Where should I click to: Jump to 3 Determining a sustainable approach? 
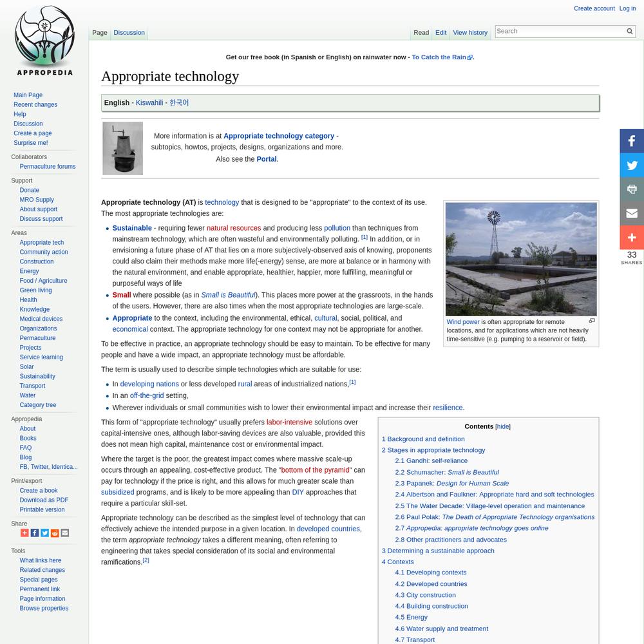(x=438, y=551)
